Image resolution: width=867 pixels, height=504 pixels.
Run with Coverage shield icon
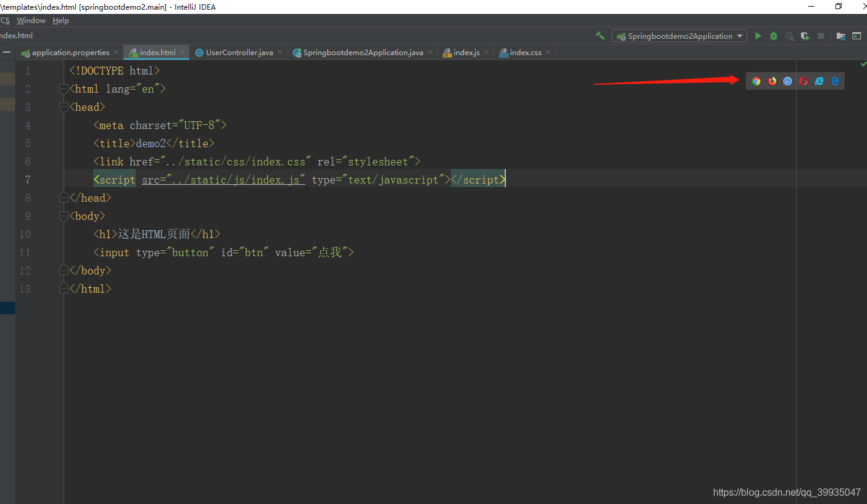pos(805,36)
